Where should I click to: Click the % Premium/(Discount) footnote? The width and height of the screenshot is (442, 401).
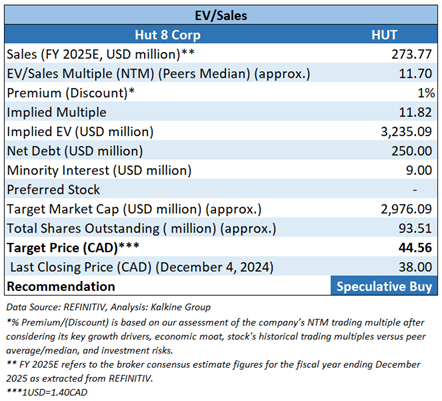216,336
